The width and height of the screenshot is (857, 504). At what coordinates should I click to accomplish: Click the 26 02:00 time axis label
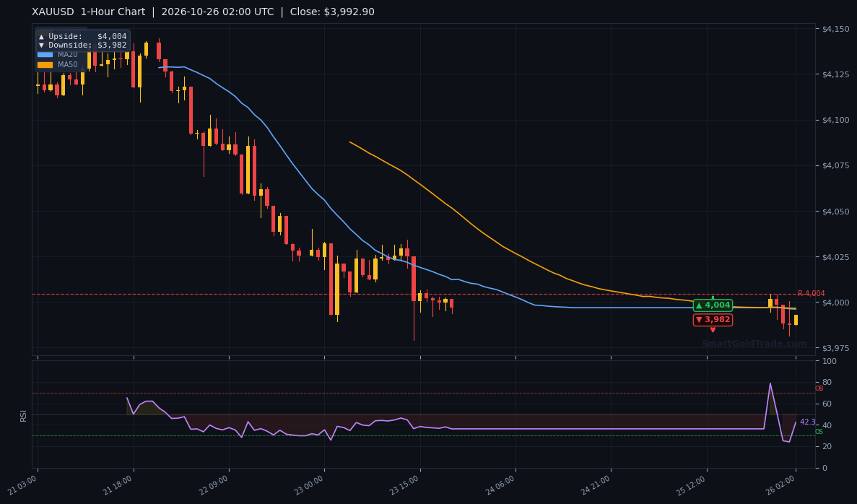pos(780,485)
